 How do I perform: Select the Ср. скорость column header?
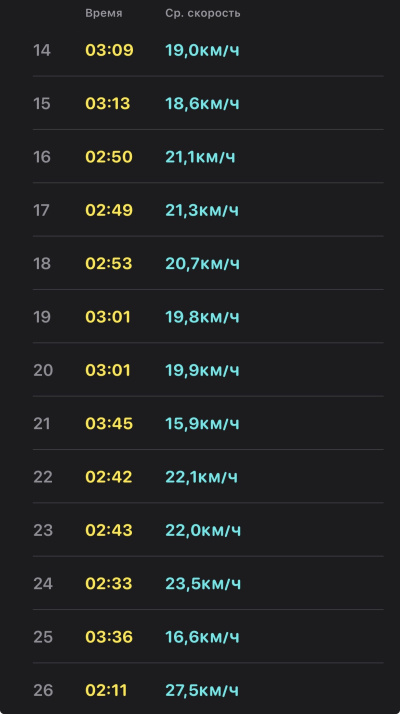point(203,14)
